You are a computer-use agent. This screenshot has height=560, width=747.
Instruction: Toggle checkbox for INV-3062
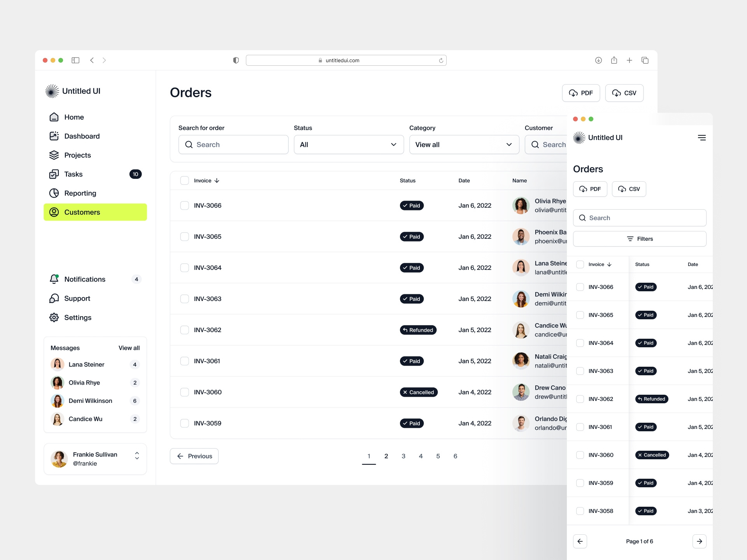pyautogui.click(x=184, y=329)
